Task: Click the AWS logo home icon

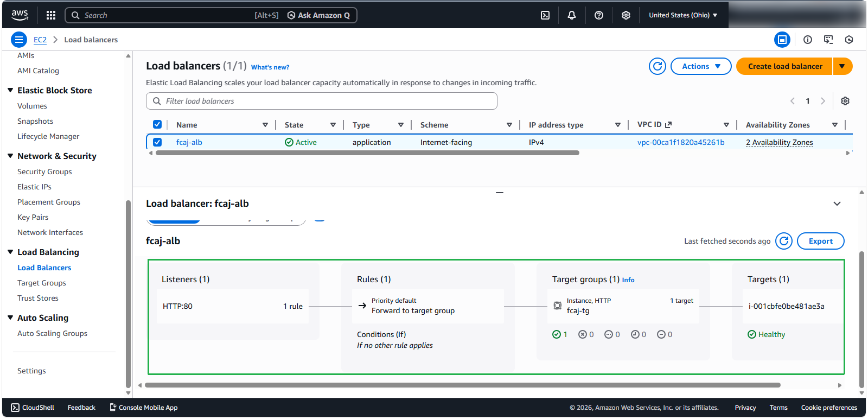Action: tap(20, 15)
